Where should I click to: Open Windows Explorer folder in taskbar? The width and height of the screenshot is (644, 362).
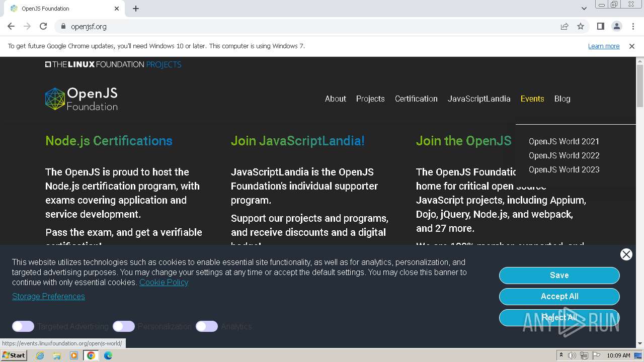coord(57,355)
